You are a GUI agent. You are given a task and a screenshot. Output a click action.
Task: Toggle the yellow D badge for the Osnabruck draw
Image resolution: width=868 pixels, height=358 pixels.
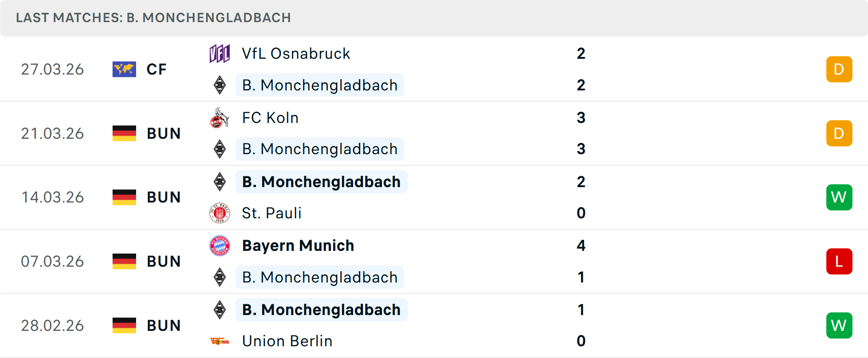839,69
